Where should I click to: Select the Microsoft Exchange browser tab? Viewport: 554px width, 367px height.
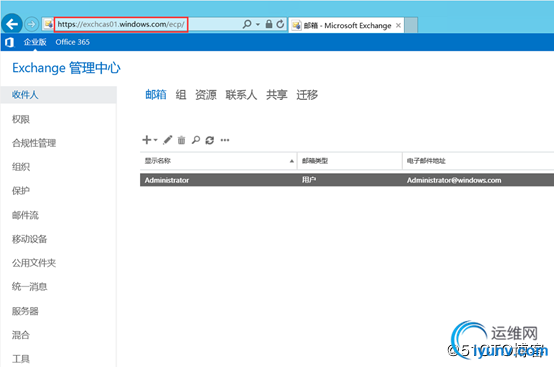click(x=347, y=25)
